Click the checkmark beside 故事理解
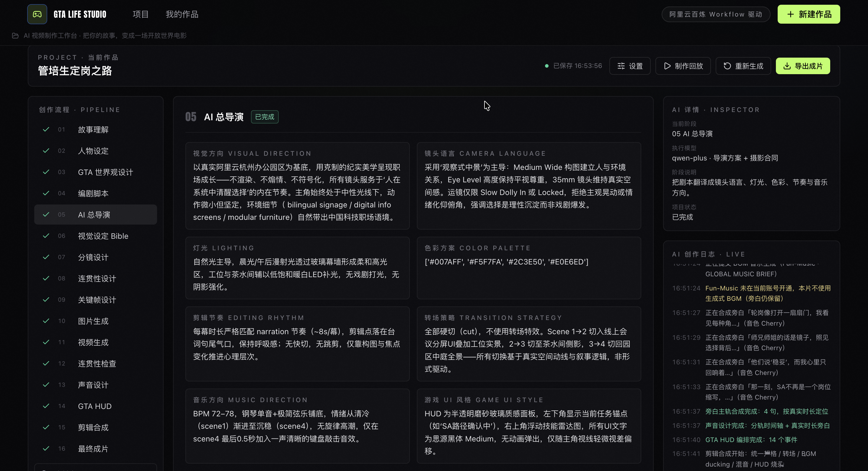 pos(46,129)
